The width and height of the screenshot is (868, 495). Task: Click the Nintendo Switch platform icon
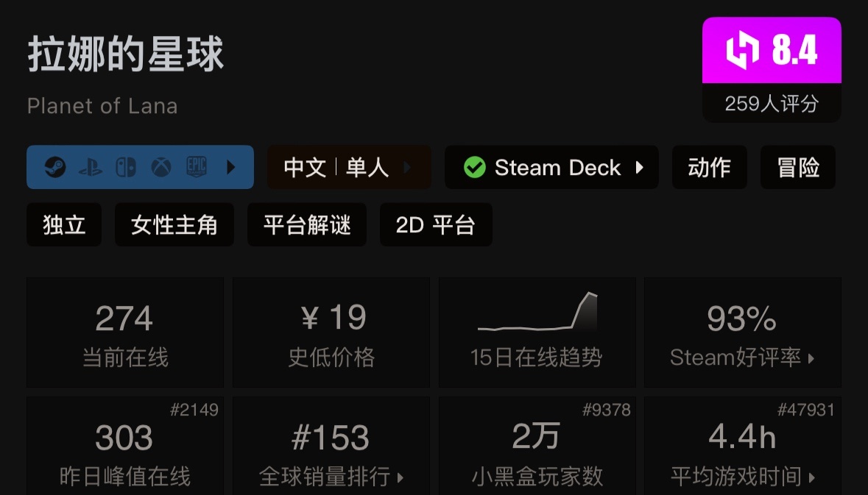pos(125,168)
